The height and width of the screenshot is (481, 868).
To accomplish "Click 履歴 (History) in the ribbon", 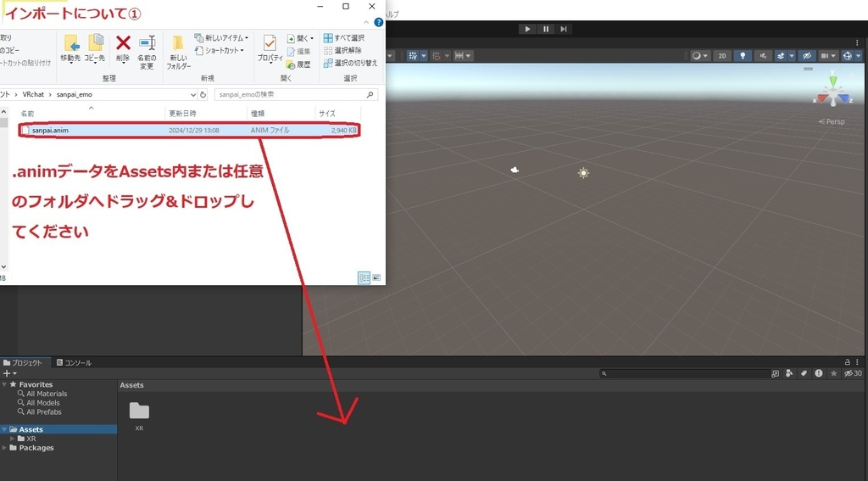I will click(299, 64).
